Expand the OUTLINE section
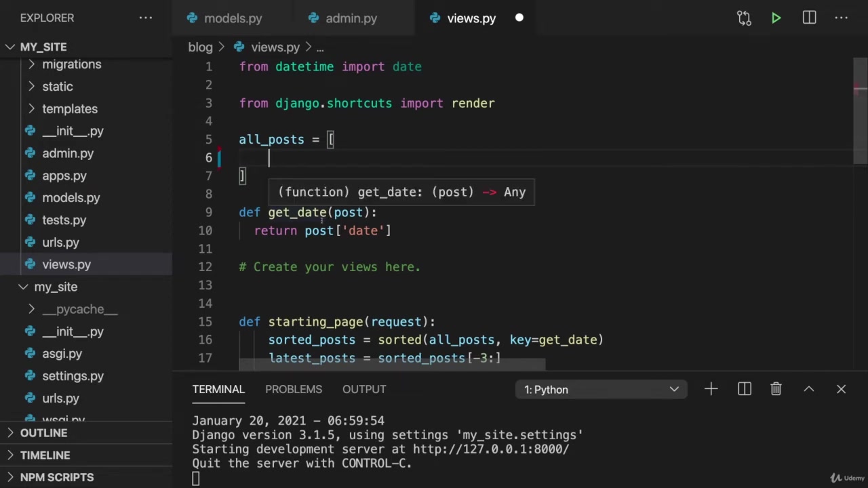This screenshot has width=868, height=488. (43, 432)
